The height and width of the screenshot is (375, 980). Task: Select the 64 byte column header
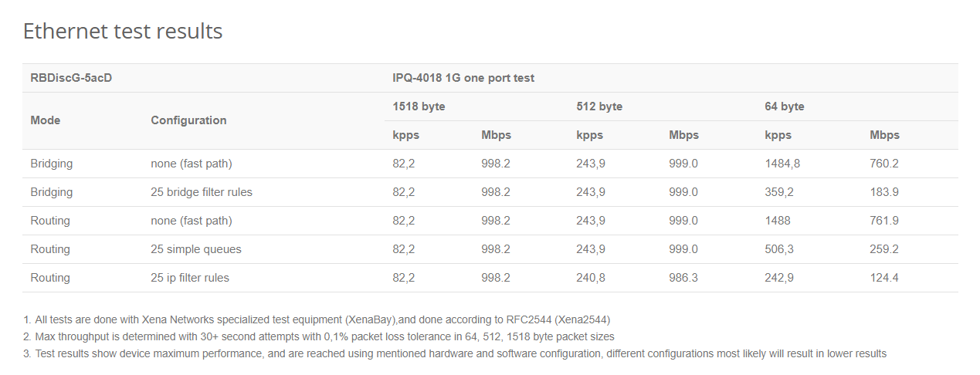[x=785, y=106]
